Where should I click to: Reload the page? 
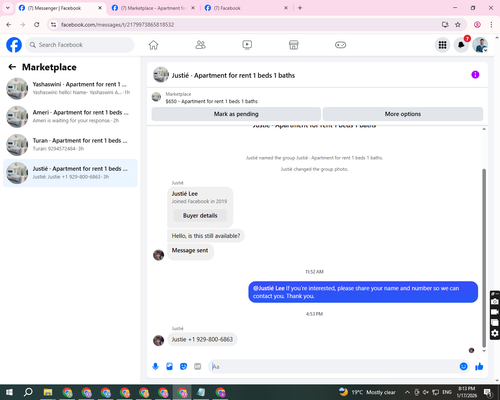[x=37, y=24]
